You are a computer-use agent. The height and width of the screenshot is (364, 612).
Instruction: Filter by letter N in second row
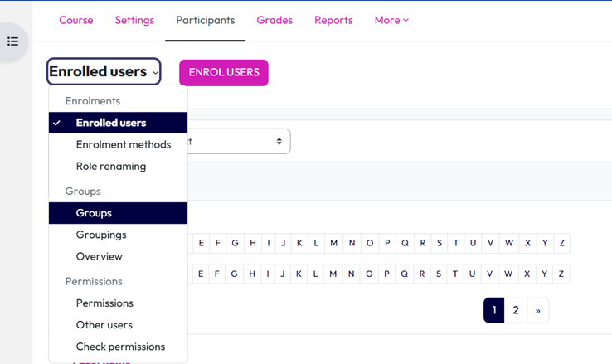pyautogui.click(x=352, y=274)
